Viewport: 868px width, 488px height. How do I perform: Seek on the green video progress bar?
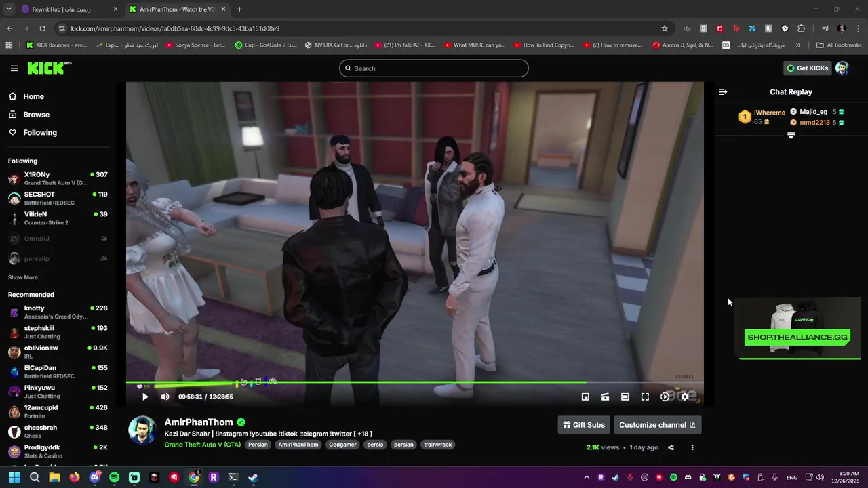[414, 382]
